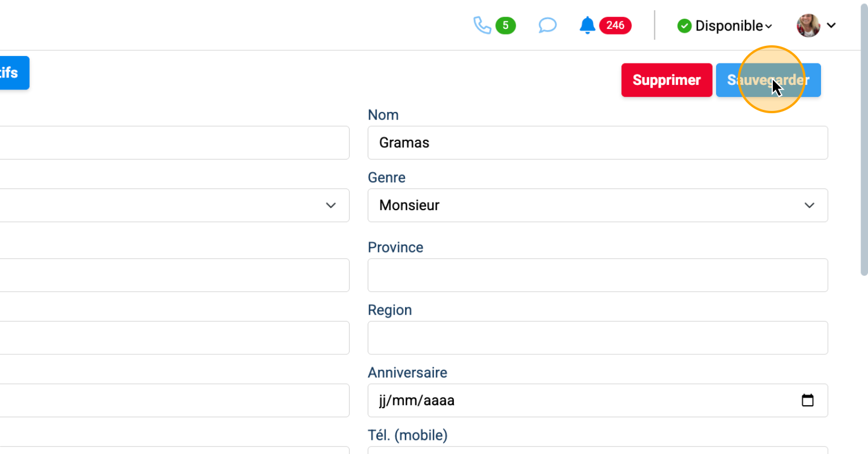Screen dimensions: 868x454
Task: Open the left-column select dropdown
Action: 170,205
